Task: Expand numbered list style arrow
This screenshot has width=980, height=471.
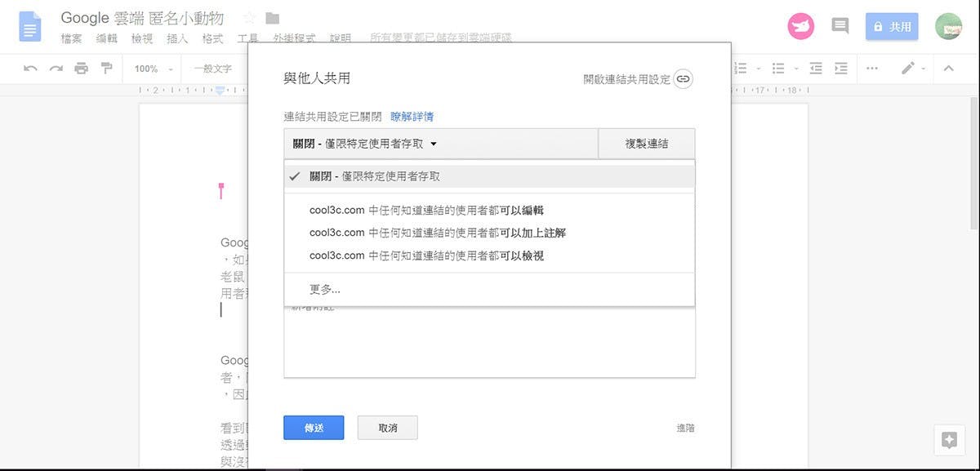Action: pyautogui.click(x=759, y=69)
